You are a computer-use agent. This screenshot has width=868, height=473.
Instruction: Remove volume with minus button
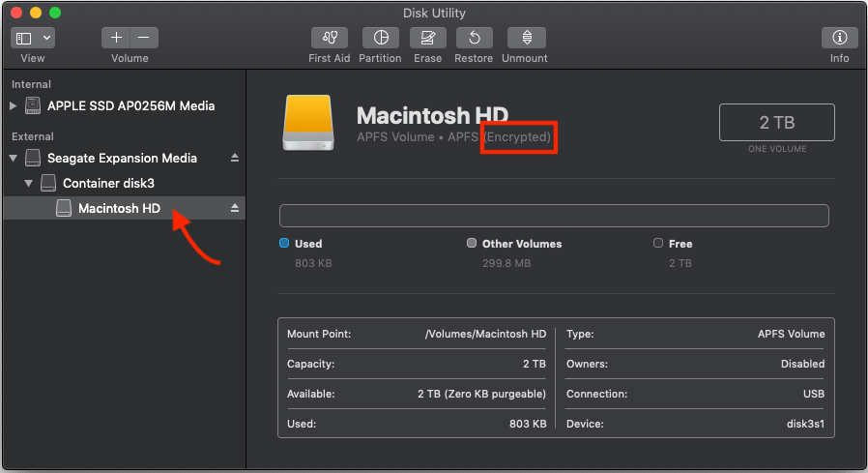[144, 38]
